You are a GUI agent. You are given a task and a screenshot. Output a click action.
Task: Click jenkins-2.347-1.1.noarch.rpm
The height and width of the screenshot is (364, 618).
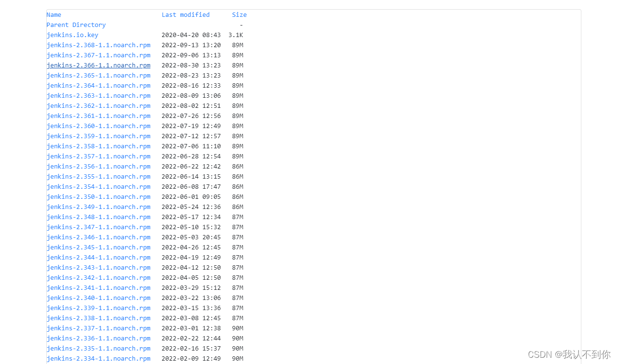[x=98, y=227]
